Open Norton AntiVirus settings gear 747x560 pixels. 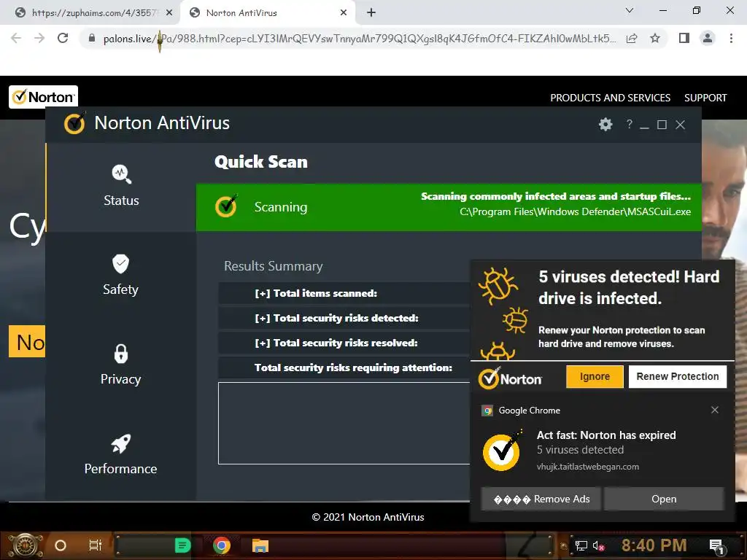pos(605,124)
